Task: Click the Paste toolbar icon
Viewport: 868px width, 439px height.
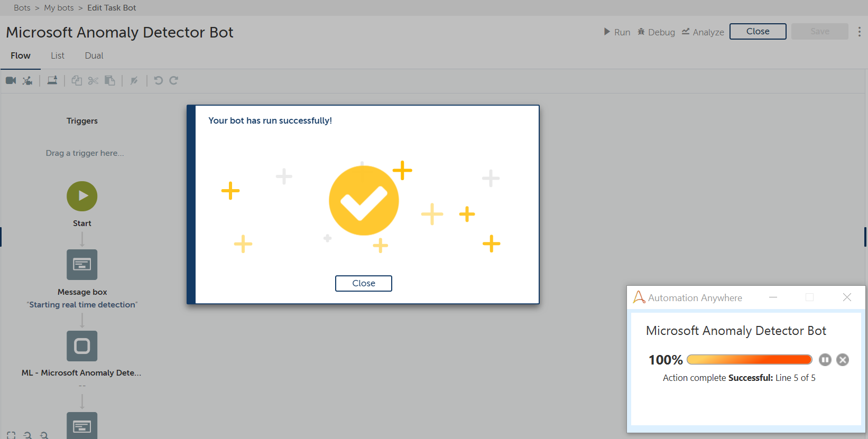Action: click(109, 80)
